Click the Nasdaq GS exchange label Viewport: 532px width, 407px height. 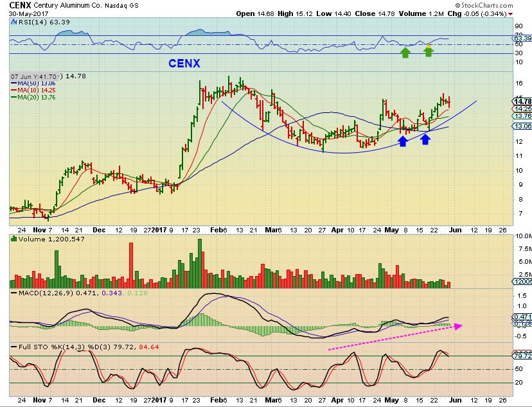(122, 6)
